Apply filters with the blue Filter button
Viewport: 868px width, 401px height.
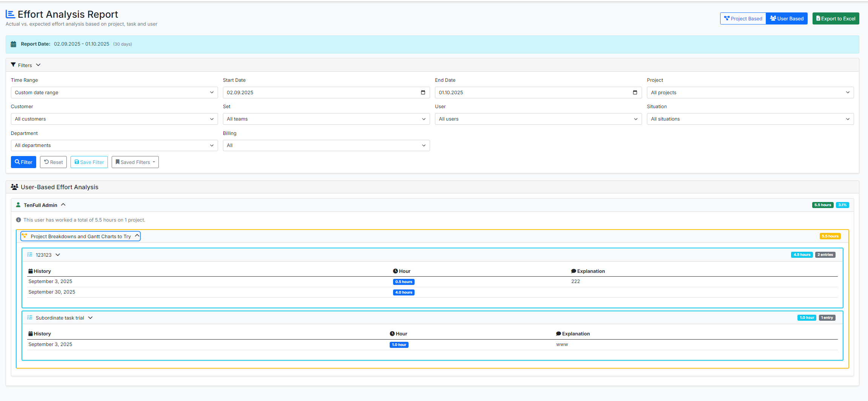(23, 162)
